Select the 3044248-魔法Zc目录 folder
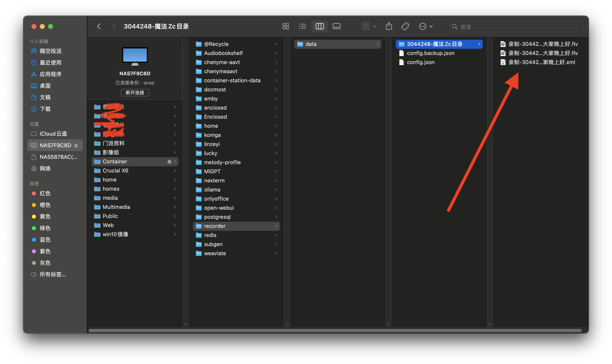The width and height of the screenshot is (612, 364). click(439, 44)
